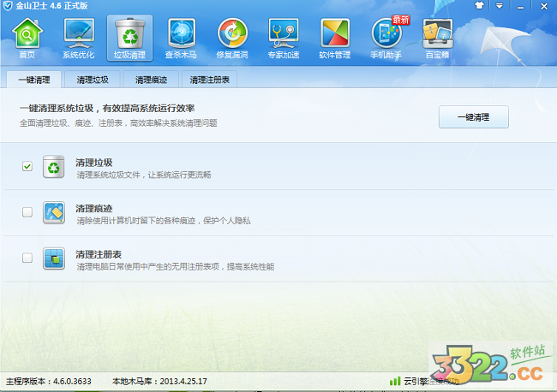Switch to the 清理痕迹 tab

[151, 80]
